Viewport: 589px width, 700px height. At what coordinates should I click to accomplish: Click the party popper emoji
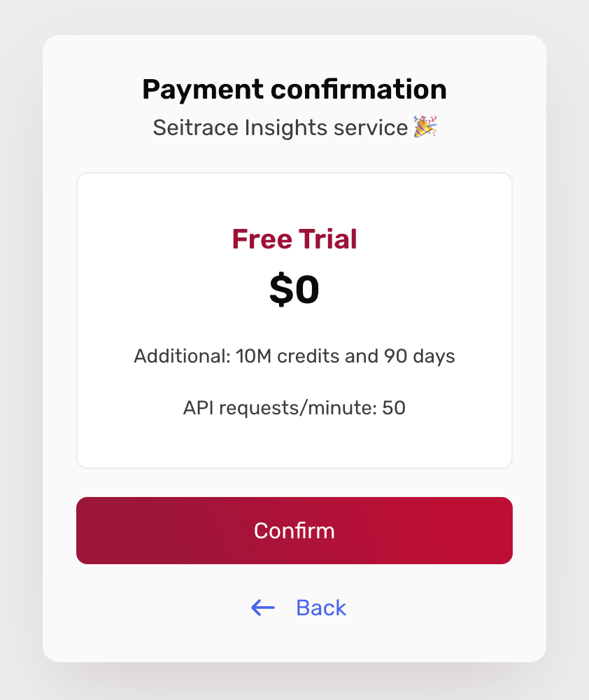(x=424, y=127)
